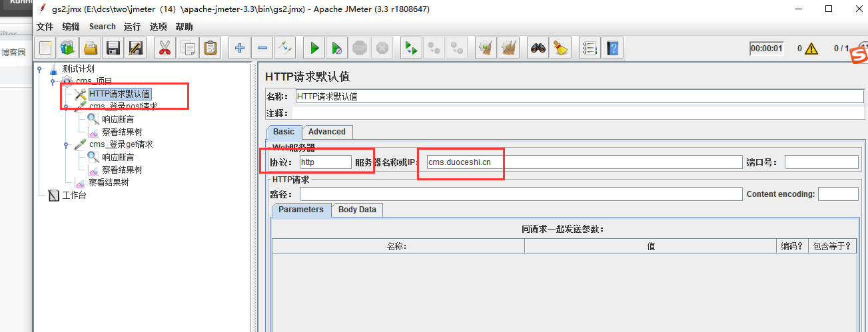Image resolution: width=868 pixels, height=332 pixels.
Task: Click the Save As icon with the pencil
Action: tap(136, 48)
